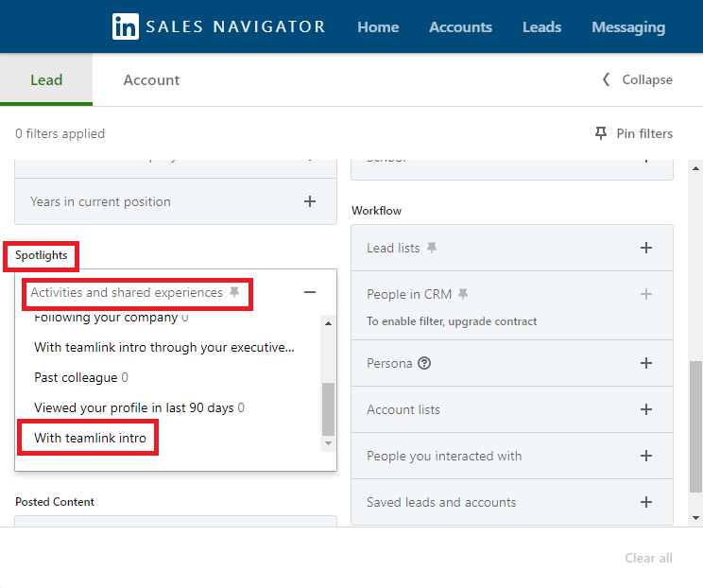
Task: Collapse Activities and shared experiences with minus
Action: click(309, 292)
